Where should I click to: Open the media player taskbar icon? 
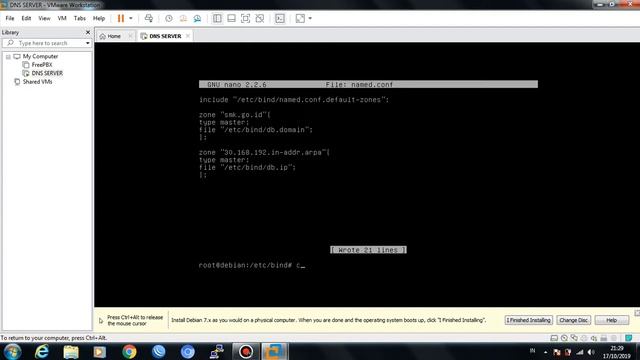pos(100,351)
